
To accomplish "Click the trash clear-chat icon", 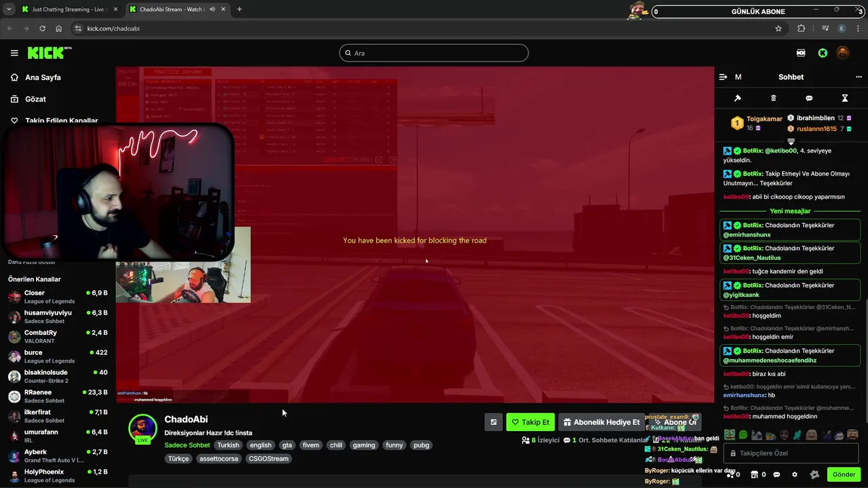I will [x=773, y=98].
